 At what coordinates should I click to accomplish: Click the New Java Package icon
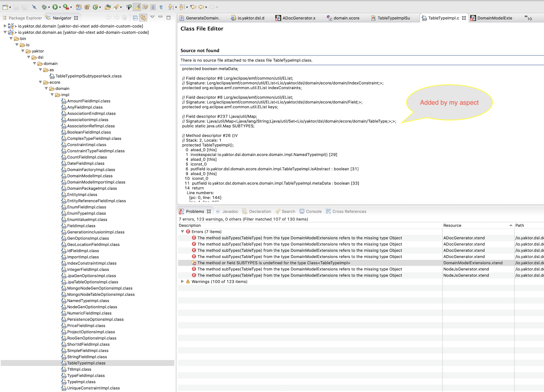tap(87, 7)
